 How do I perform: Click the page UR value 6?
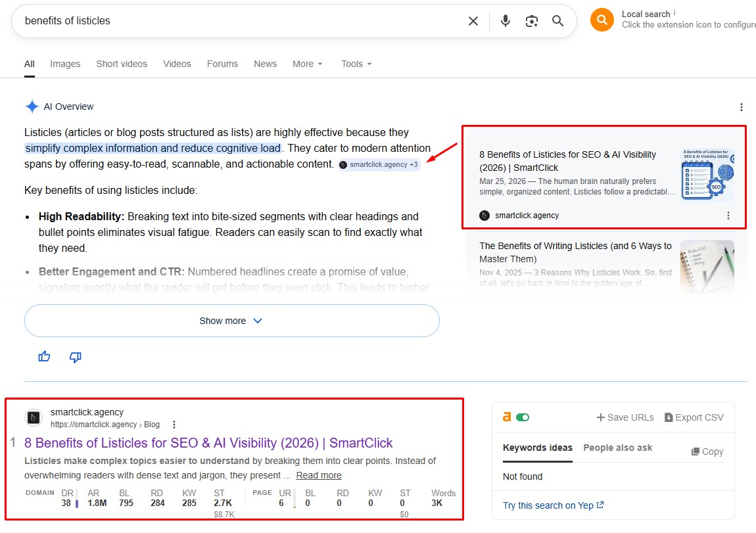281,503
